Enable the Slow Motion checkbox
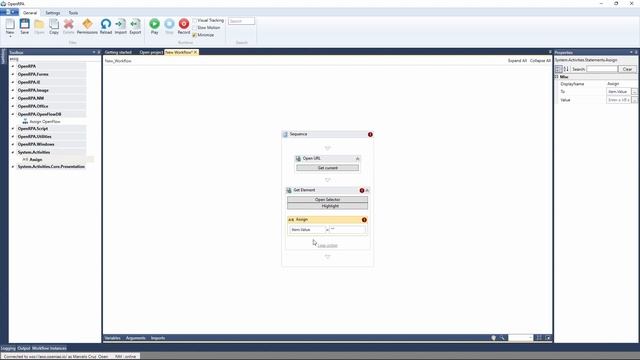 tap(195, 27)
